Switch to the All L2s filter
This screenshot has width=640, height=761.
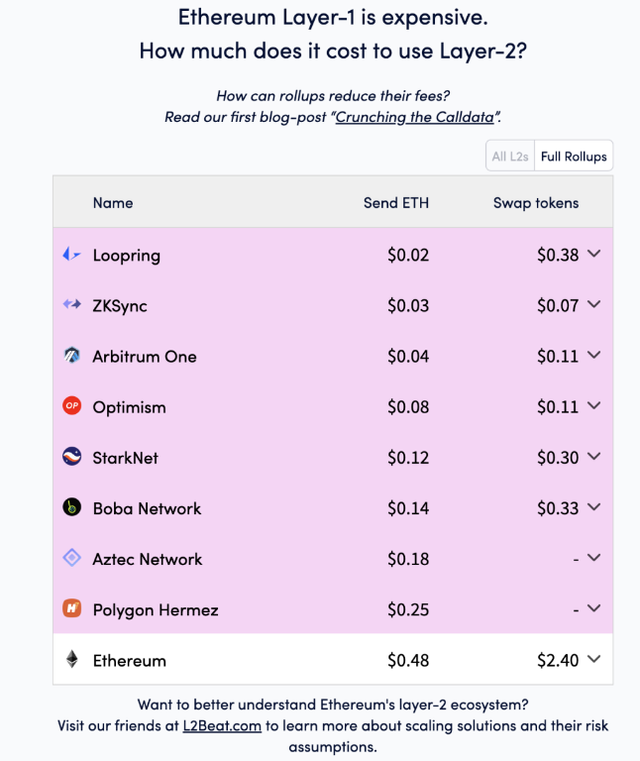(510, 156)
